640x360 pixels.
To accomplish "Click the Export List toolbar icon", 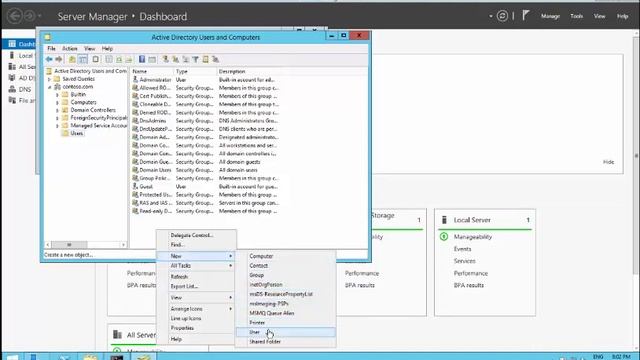I will [x=129, y=60].
